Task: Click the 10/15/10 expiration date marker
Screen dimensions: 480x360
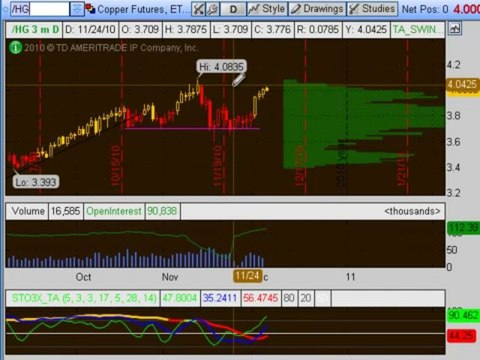Action: point(116,165)
